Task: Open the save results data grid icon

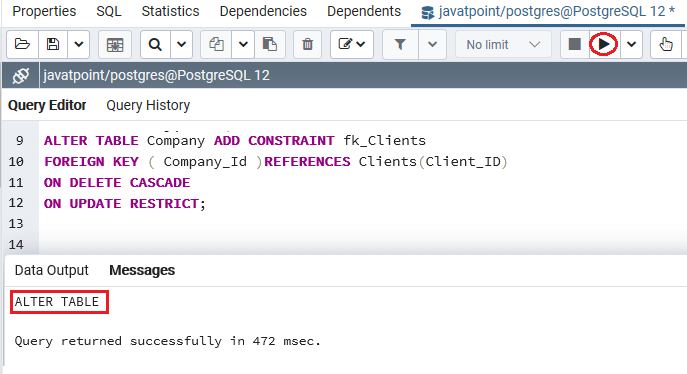Action: pyautogui.click(x=115, y=44)
